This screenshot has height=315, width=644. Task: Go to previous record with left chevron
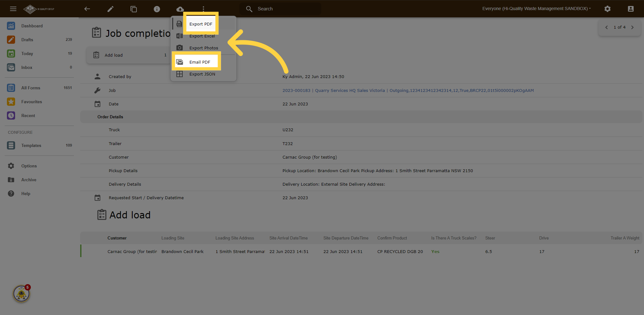click(607, 27)
